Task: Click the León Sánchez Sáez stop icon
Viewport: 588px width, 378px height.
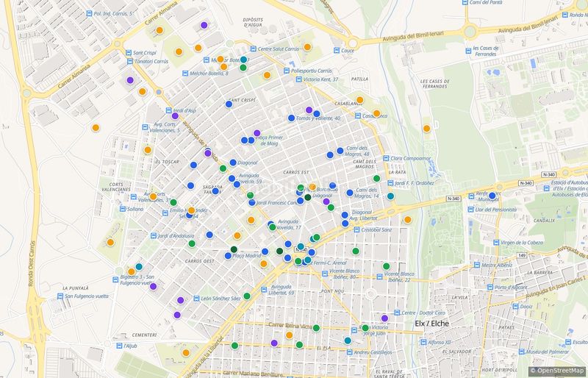Action: 196,299
